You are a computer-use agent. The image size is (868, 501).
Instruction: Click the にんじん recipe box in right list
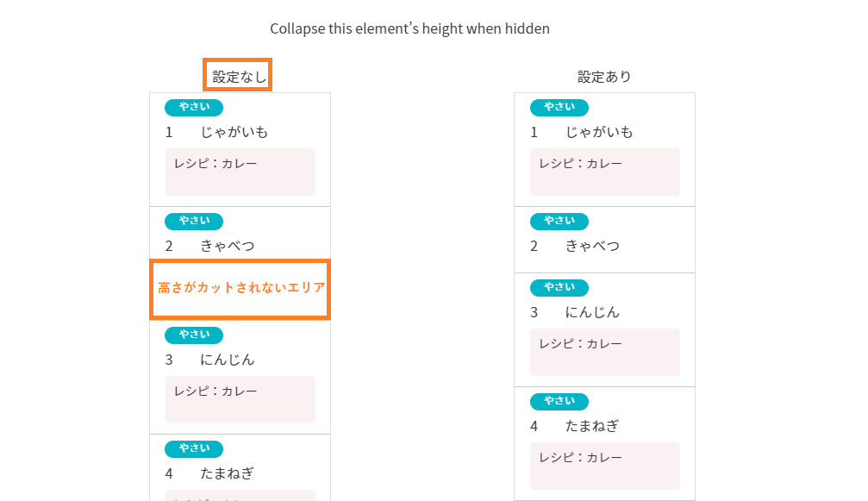pos(605,352)
